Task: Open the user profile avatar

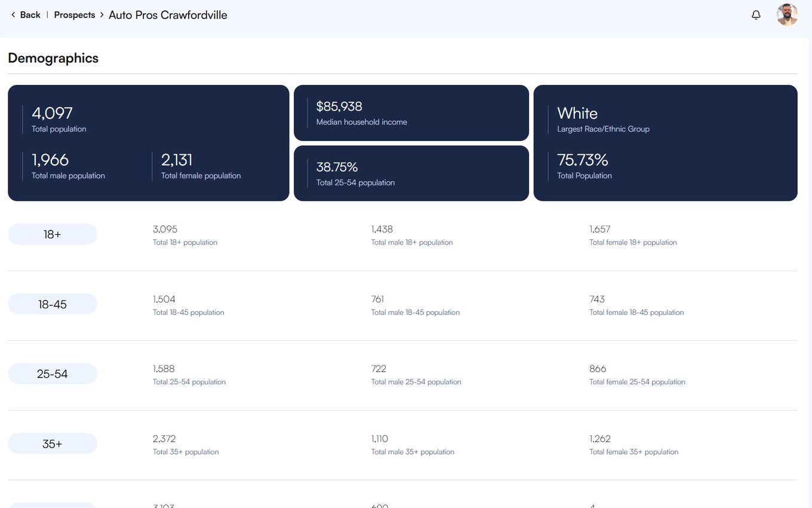Action: tap(787, 15)
